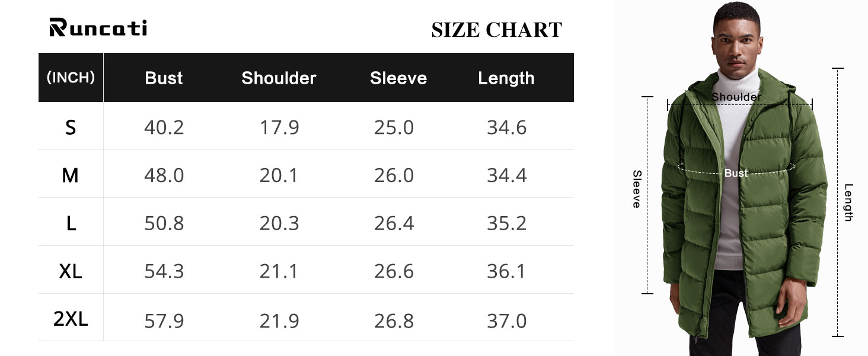
Task: Choose the 2XL size row label
Action: [x=71, y=320]
